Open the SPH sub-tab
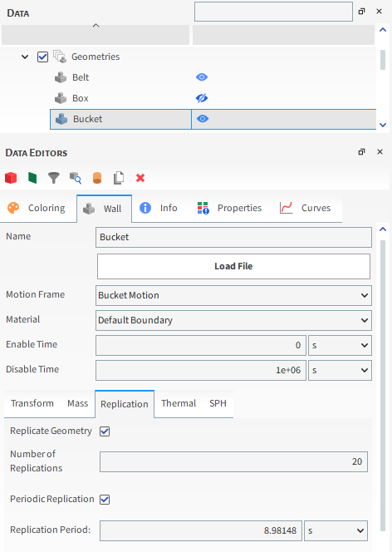The image size is (392, 552). pos(218,403)
